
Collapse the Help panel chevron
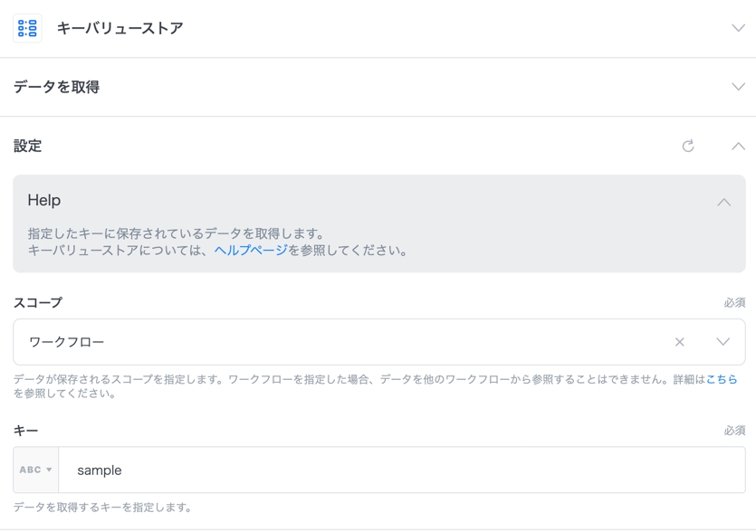[723, 202]
